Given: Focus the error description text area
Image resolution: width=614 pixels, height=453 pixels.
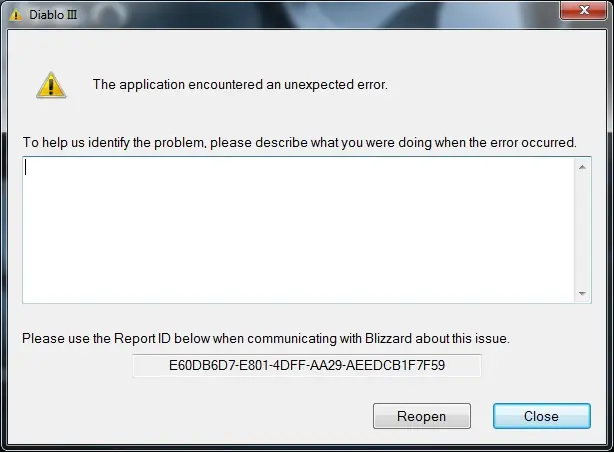Looking at the screenshot, I should click(298, 230).
